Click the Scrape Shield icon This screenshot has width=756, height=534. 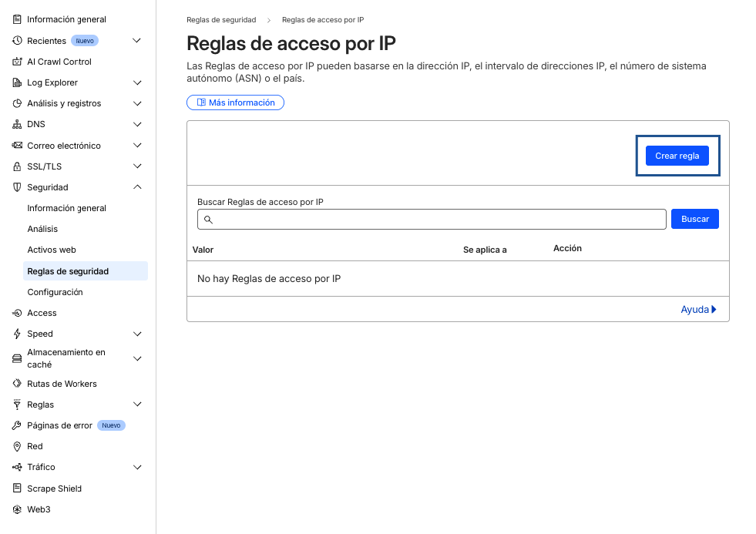point(15,488)
